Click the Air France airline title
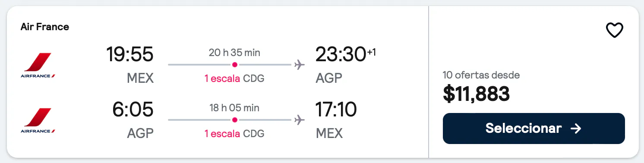The height and width of the screenshot is (163, 644). click(45, 27)
